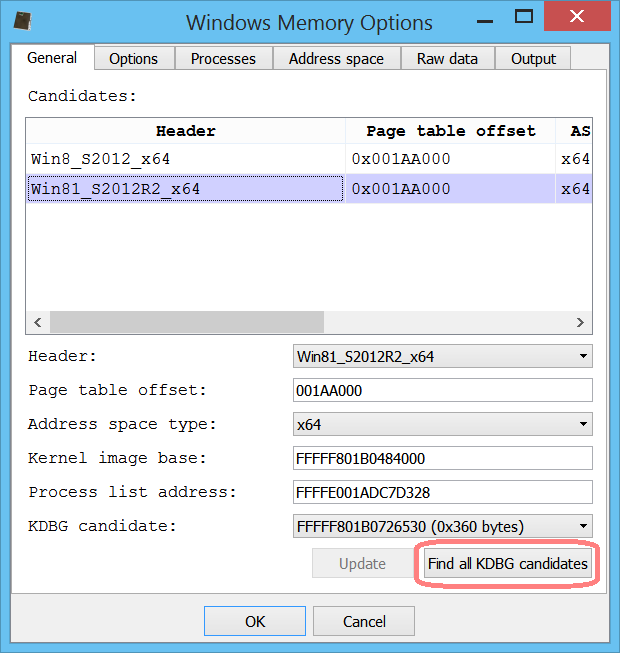
Task: Confirm with the OK button
Action: 255,621
